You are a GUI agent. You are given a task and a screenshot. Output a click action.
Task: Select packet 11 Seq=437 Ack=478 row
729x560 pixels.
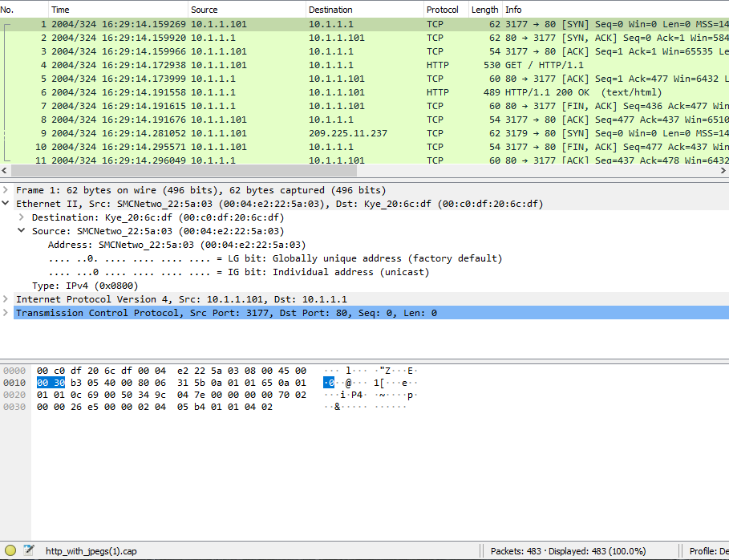tap(364, 160)
